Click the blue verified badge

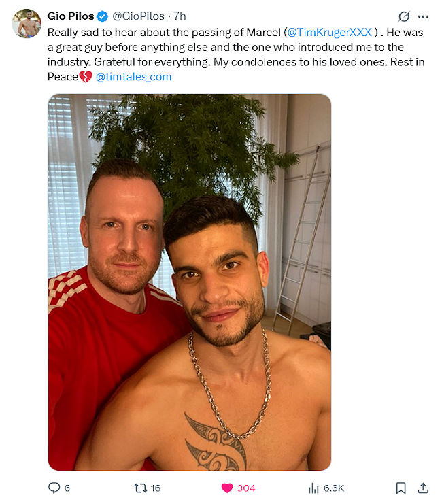click(103, 16)
